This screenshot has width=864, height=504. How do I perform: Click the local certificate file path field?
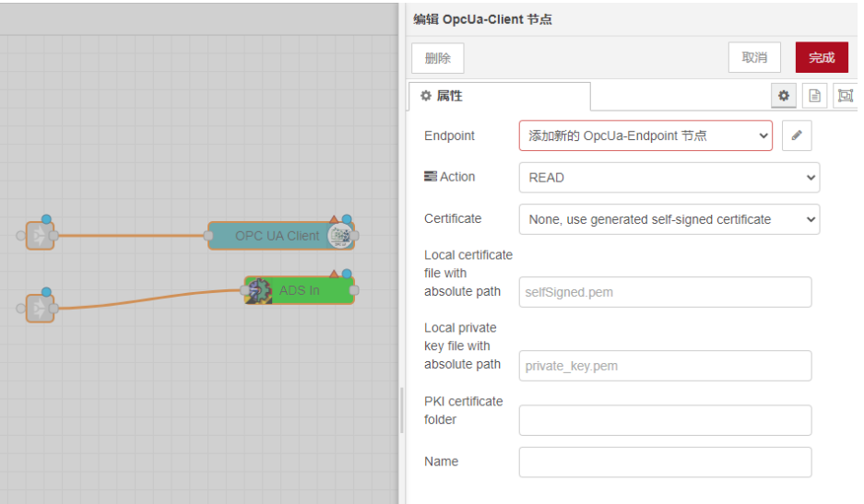(665, 292)
